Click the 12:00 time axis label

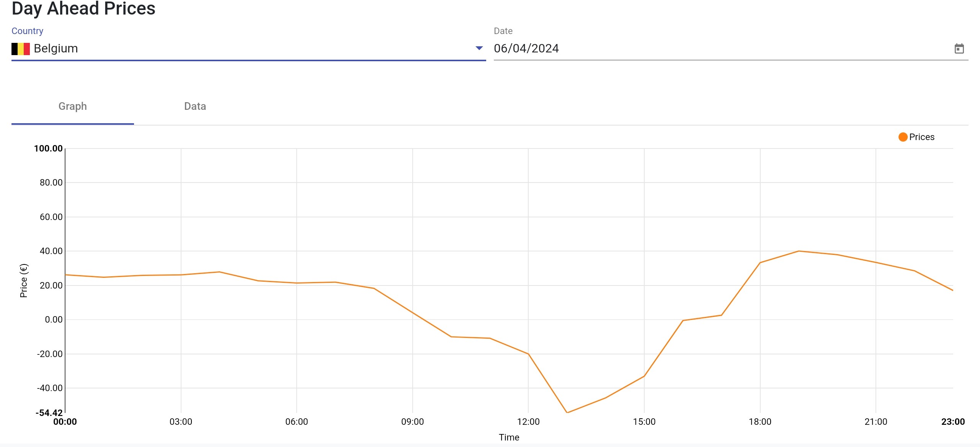(528, 422)
